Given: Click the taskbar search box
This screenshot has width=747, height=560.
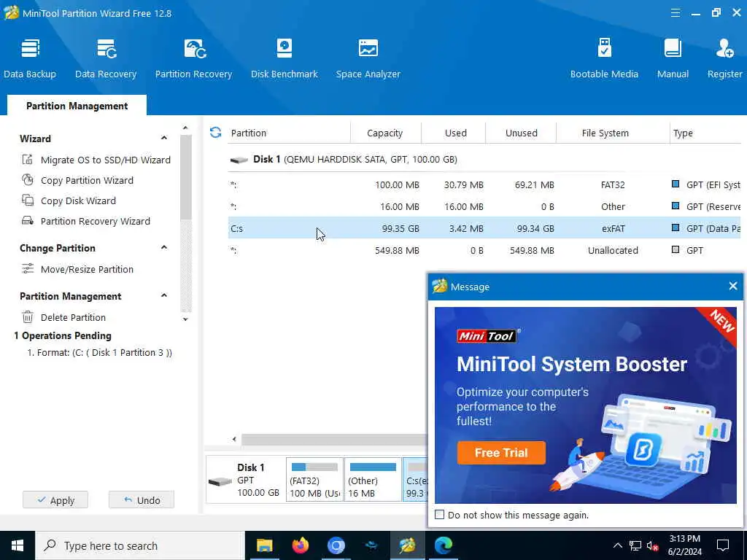Looking at the screenshot, I should (x=139, y=545).
